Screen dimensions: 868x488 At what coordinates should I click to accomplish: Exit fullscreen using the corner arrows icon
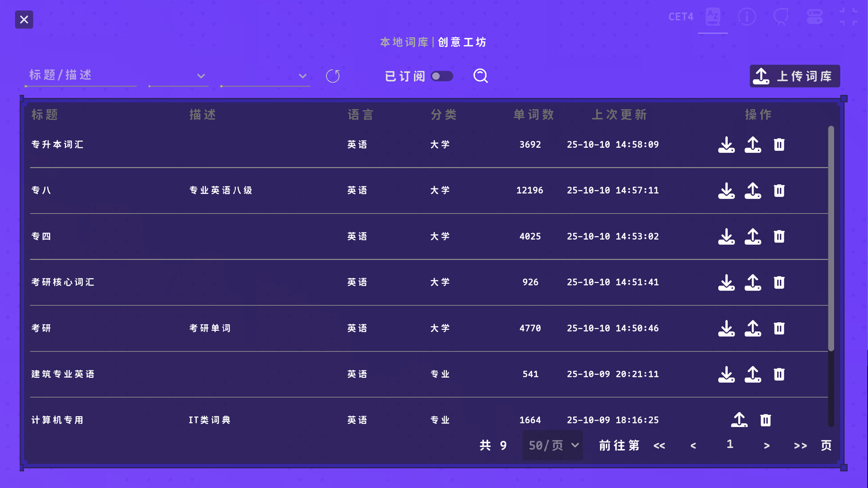click(849, 16)
